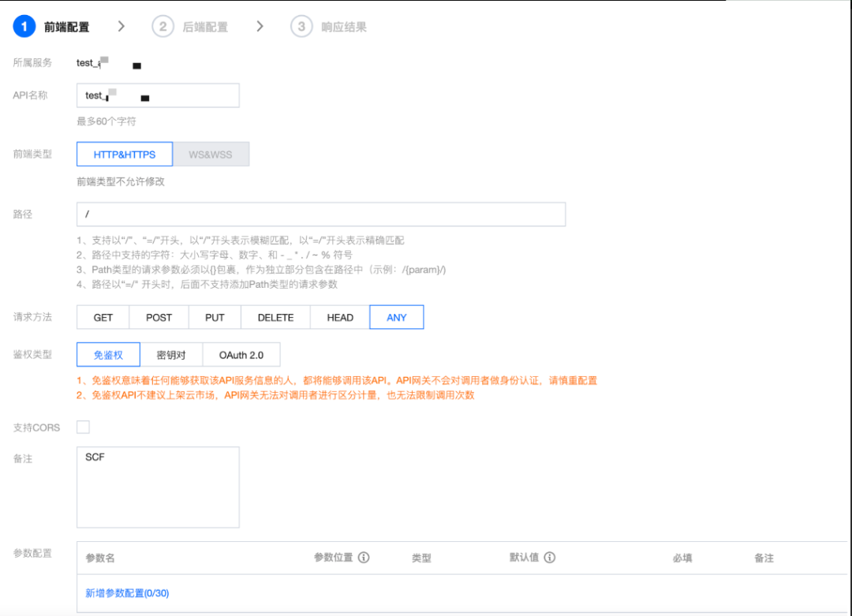Click the API名称 input field

click(158, 95)
